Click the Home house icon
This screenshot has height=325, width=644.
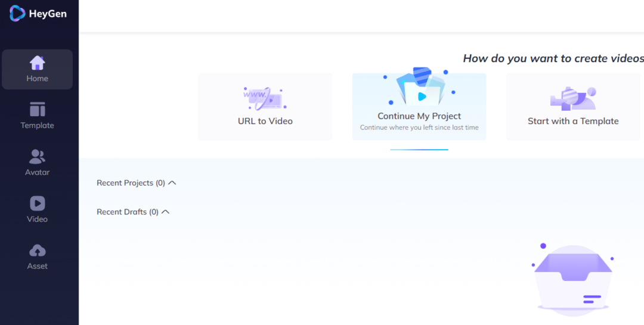pos(37,63)
